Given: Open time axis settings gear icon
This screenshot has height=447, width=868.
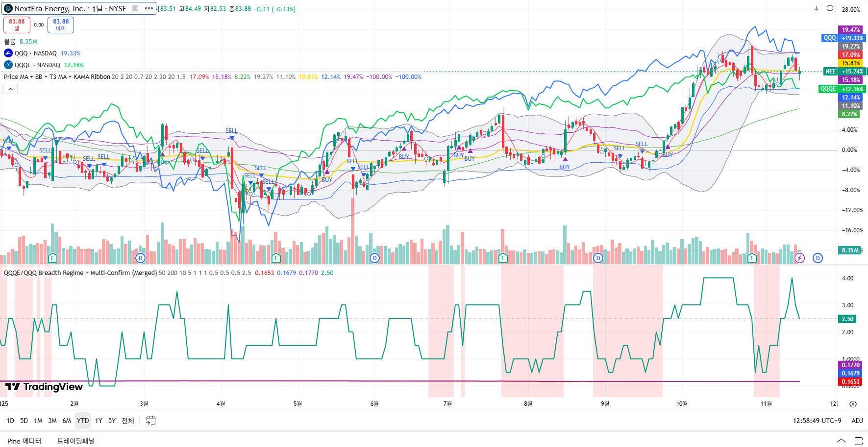Looking at the screenshot, I should 853,404.
